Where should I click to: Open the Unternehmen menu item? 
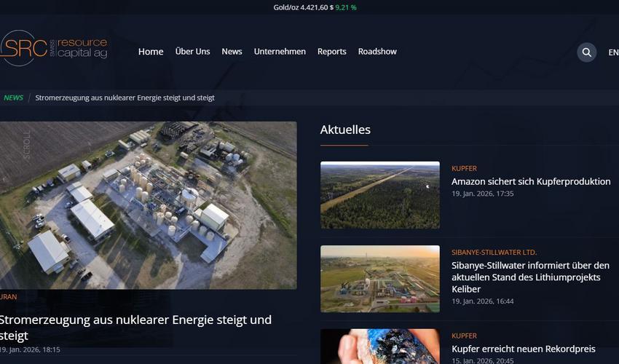(280, 52)
